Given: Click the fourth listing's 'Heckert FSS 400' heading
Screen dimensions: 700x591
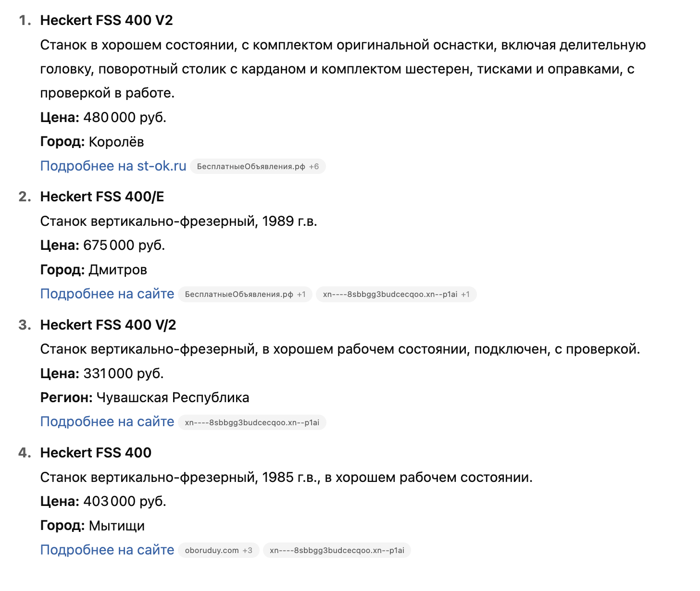Looking at the screenshot, I should tap(96, 453).
